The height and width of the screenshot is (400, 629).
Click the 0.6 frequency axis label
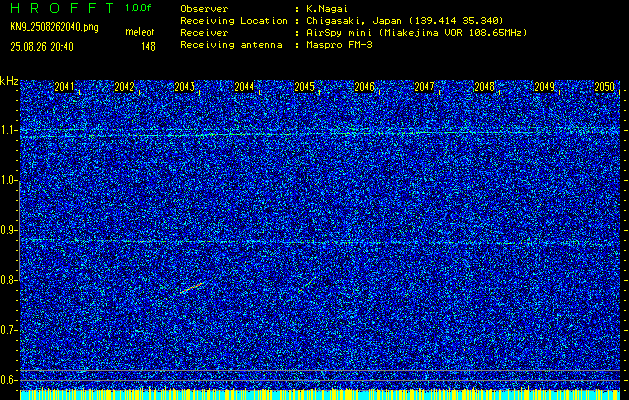(x=8, y=380)
